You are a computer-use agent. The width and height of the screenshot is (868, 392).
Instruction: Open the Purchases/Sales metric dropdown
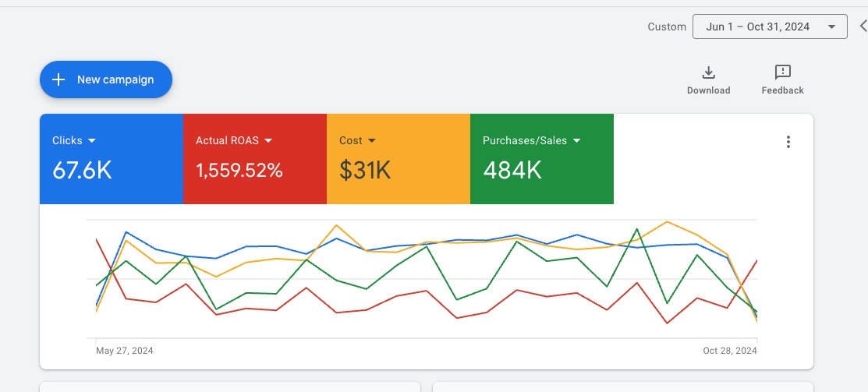coord(531,140)
